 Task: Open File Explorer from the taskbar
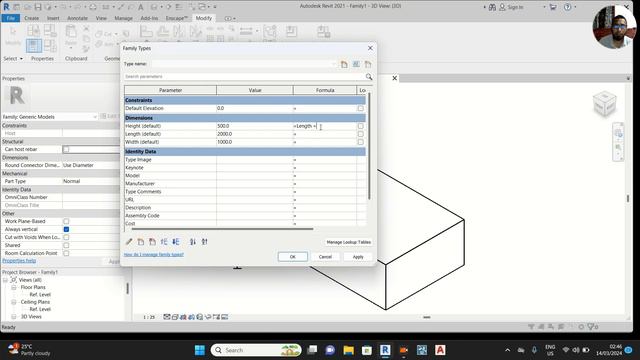348,350
